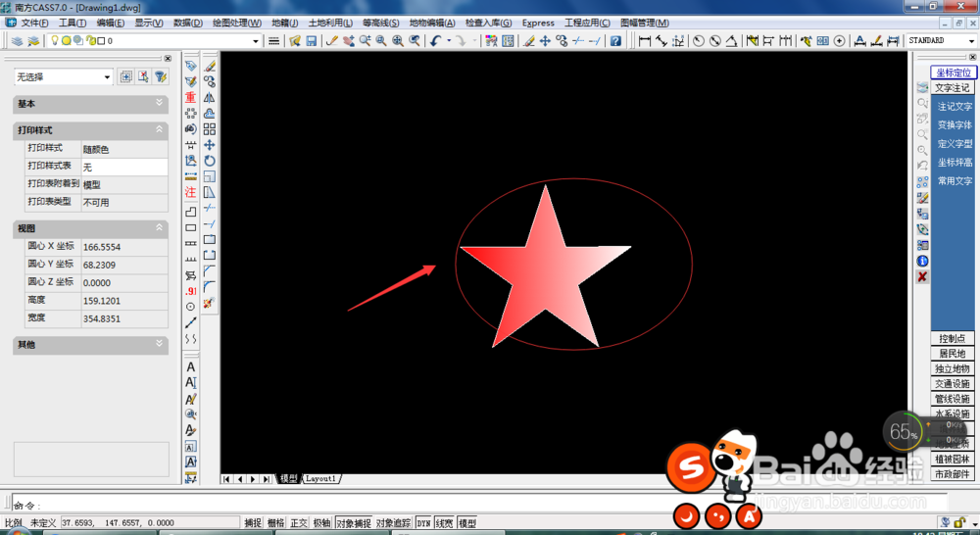980x535 pixels.
Task: Open the undo history dropdown arrow
Action: coord(449,41)
